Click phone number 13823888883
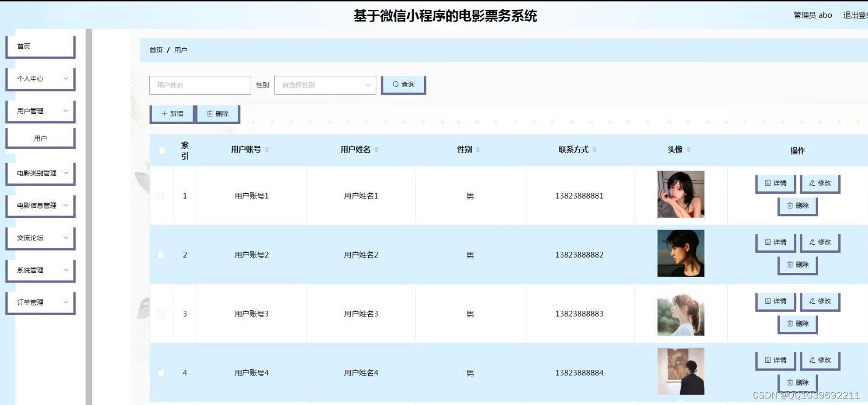The image size is (868, 405). point(579,314)
